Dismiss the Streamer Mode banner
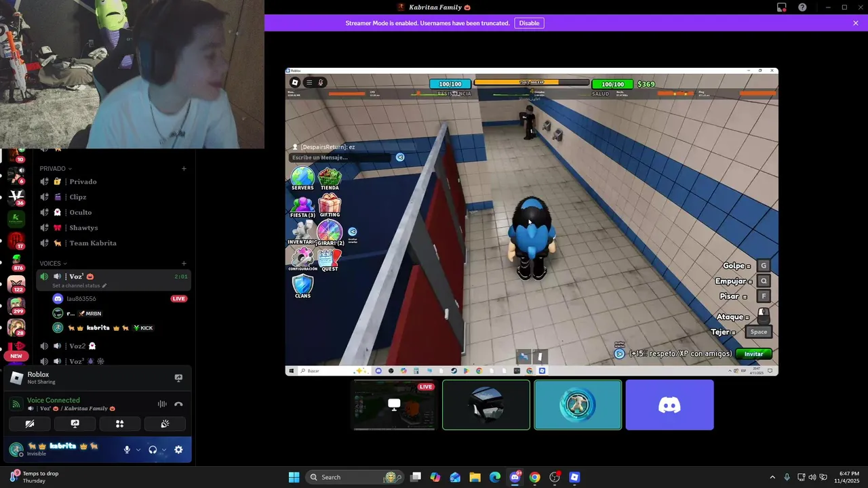Screen dimensions: 868x488 point(856,23)
